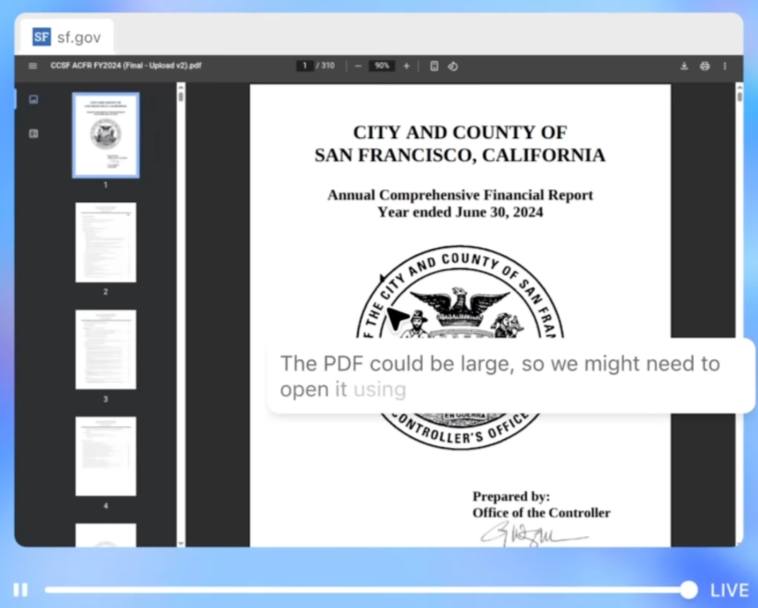
Task: Click the sf.gov browser tab
Action: (x=67, y=37)
